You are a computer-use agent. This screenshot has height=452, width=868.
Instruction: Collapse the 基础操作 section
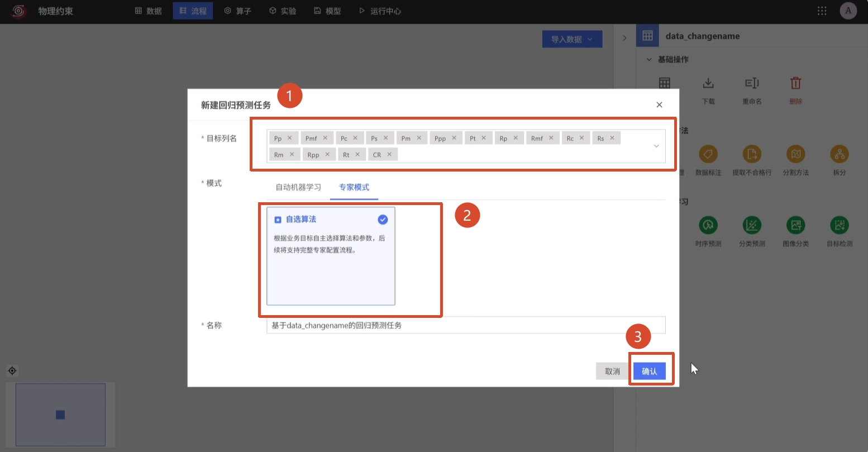point(649,59)
